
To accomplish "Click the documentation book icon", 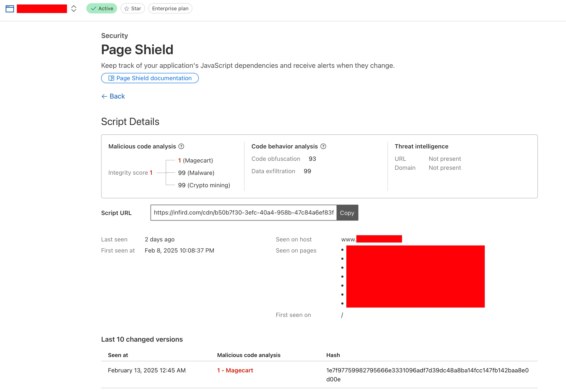I will click(111, 78).
